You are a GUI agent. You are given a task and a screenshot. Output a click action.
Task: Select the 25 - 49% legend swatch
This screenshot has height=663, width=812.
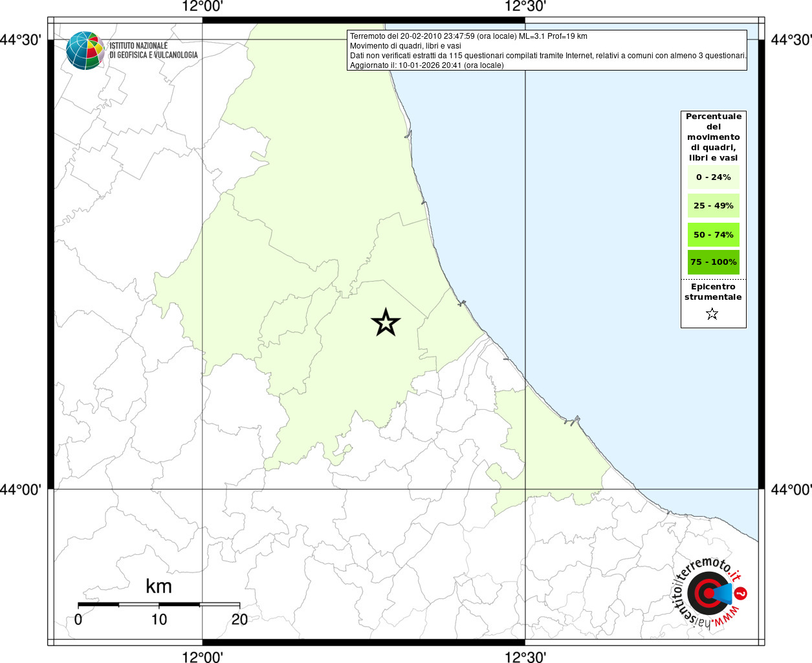click(714, 206)
